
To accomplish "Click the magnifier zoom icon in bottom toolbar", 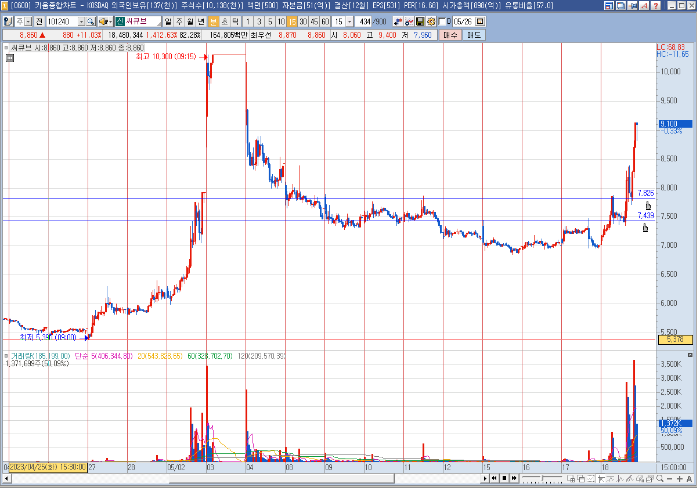I will click(x=660, y=479).
